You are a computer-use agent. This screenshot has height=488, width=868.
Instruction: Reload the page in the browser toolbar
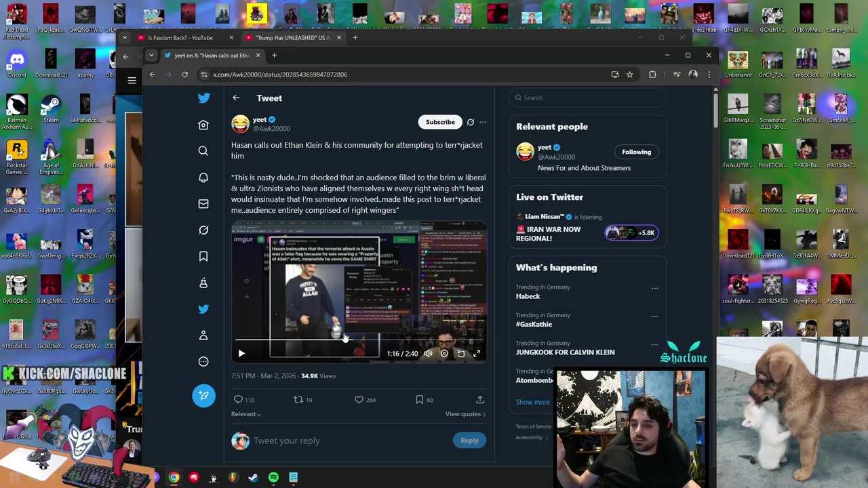click(184, 75)
